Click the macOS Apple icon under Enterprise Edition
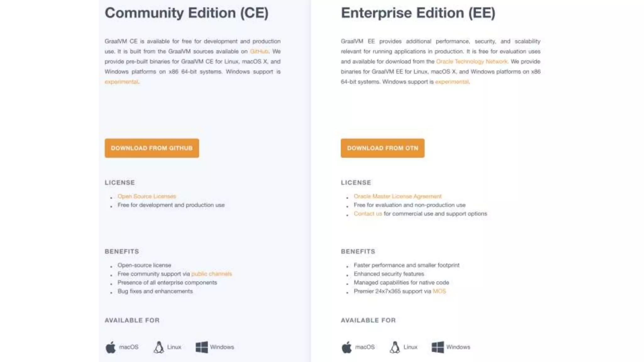This screenshot has width=644, height=362. tap(347, 347)
